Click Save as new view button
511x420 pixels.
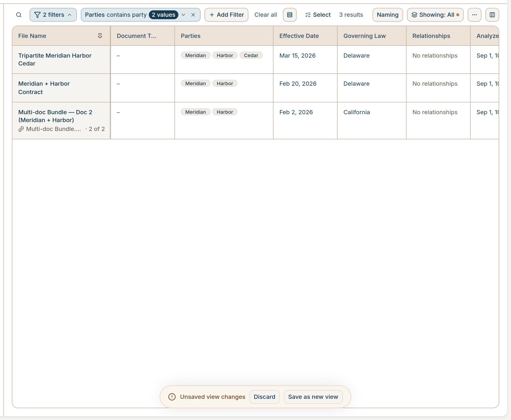(x=313, y=397)
